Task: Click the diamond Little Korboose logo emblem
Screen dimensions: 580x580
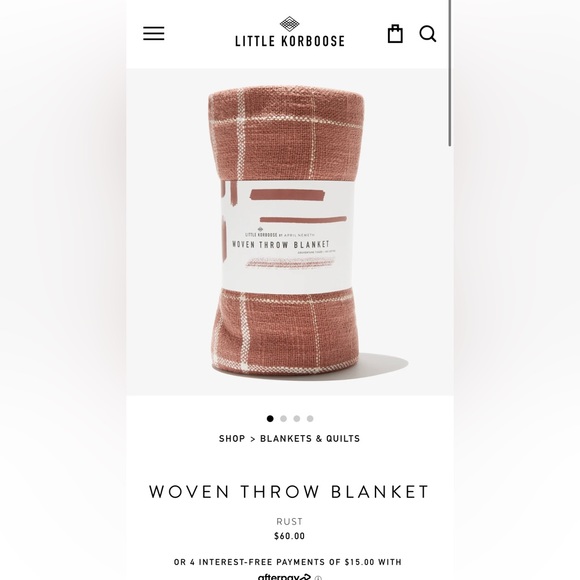Action: pos(289,24)
